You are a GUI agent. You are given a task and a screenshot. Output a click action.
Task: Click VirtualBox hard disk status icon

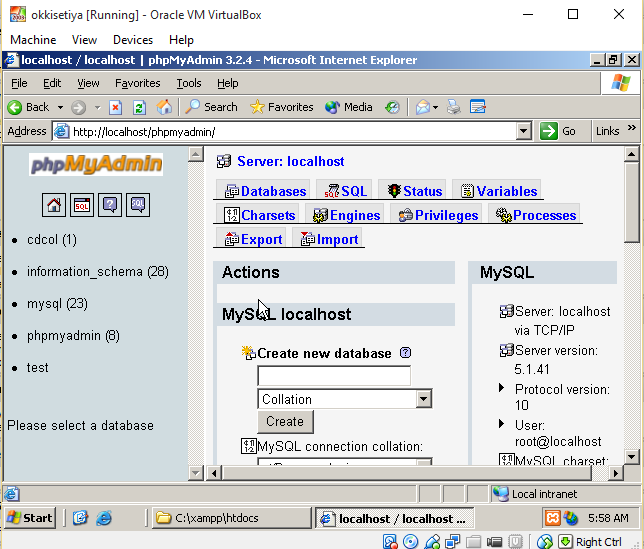coord(390,542)
